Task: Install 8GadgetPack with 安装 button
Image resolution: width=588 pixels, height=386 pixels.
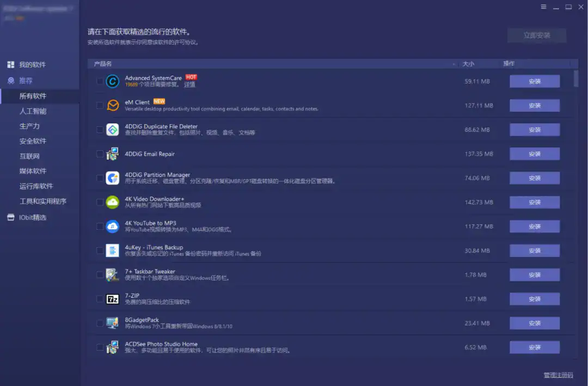Action: [x=535, y=323]
